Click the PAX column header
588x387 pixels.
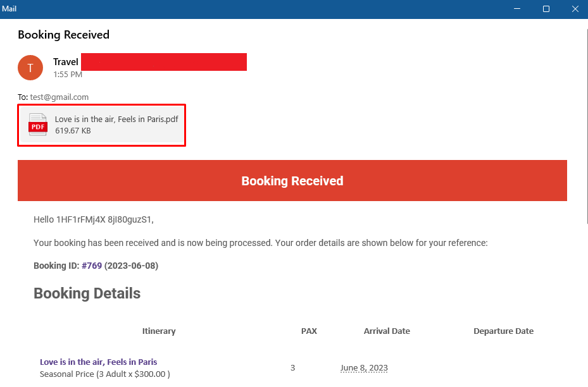[x=309, y=331]
